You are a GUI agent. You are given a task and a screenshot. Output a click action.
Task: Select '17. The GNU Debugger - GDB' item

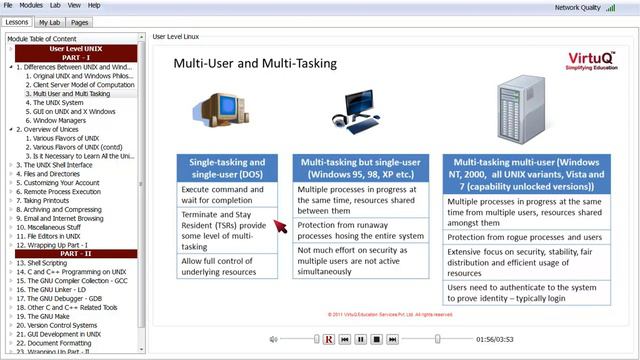(59, 299)
